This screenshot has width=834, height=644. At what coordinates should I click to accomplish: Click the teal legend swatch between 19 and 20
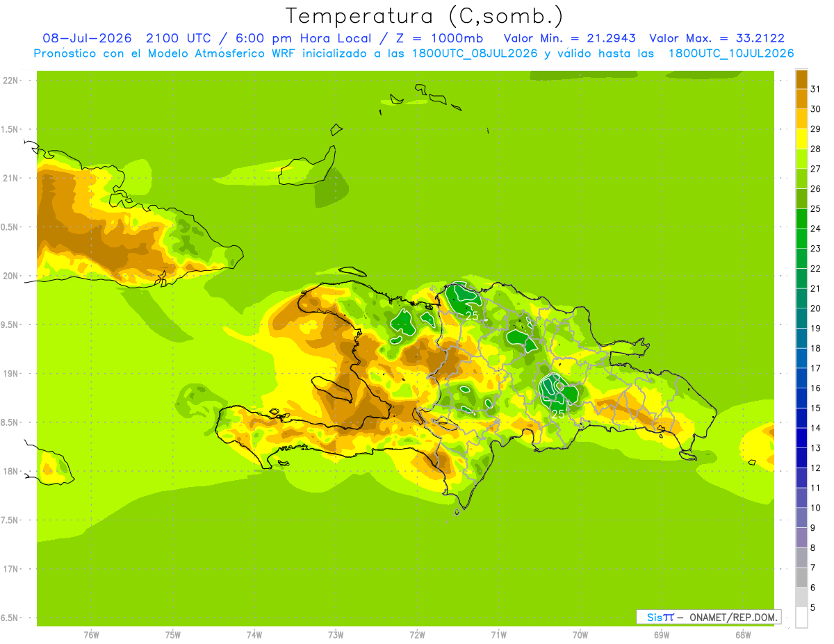coord(801,318)
